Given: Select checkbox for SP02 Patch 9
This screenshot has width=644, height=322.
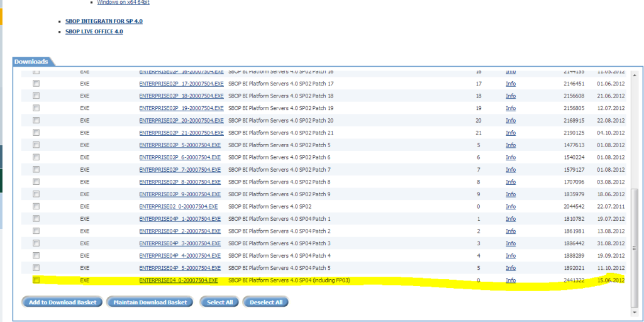Looking at the screenshot, I should point(36,194).
